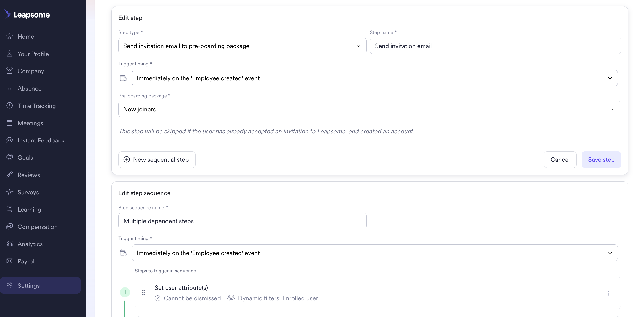Click the Meetings calendar icon

[x=10, y=123]
